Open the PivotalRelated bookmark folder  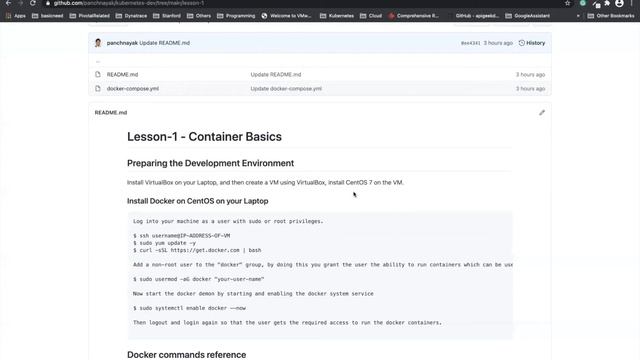(89, 16)
